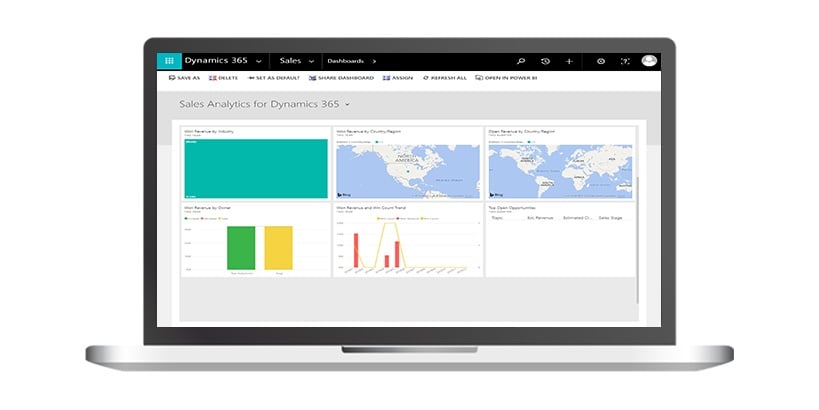819x410 pixels.
Task: Open the app launcher waffle icon
Action: (x=169, y=61)
